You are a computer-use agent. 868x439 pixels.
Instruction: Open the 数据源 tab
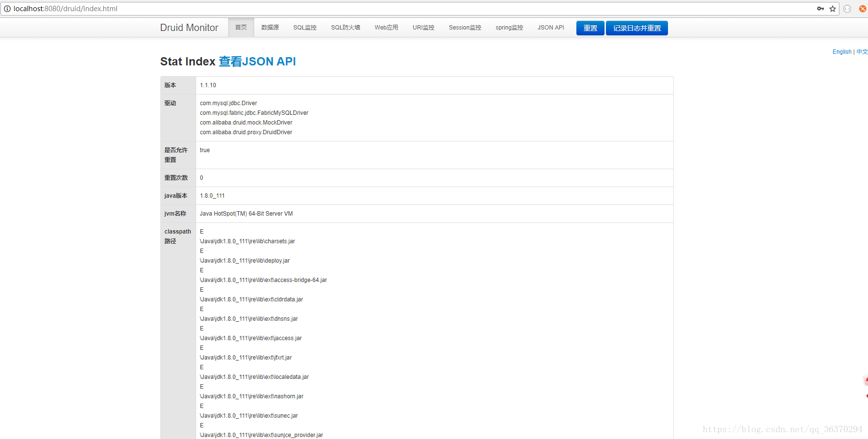[270, 28]
